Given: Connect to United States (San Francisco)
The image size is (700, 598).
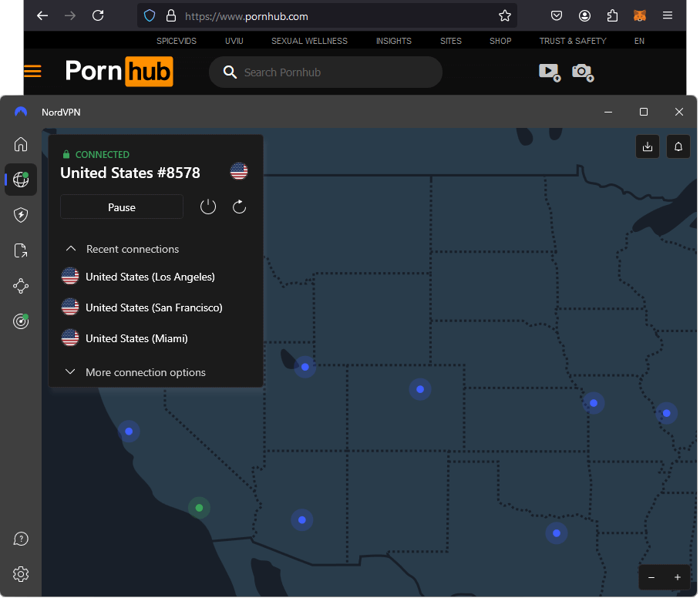Looking at the screenshot, I should [142, 307].
